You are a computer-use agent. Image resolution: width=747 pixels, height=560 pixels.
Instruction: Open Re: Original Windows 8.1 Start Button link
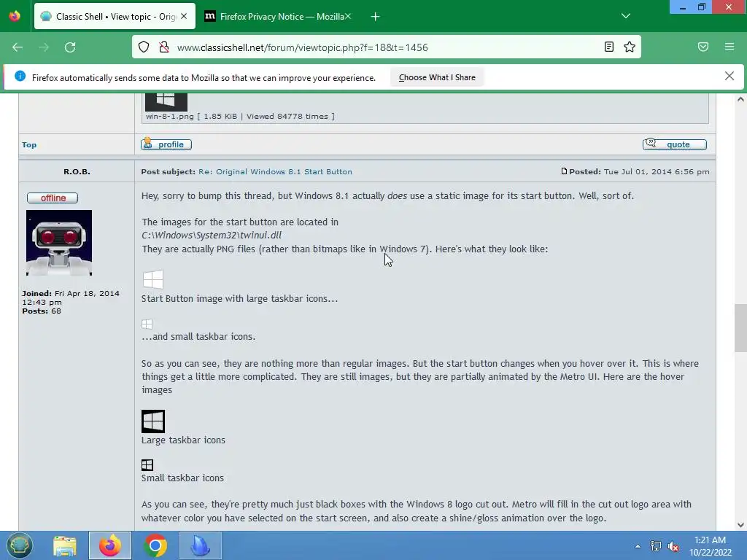275,171
